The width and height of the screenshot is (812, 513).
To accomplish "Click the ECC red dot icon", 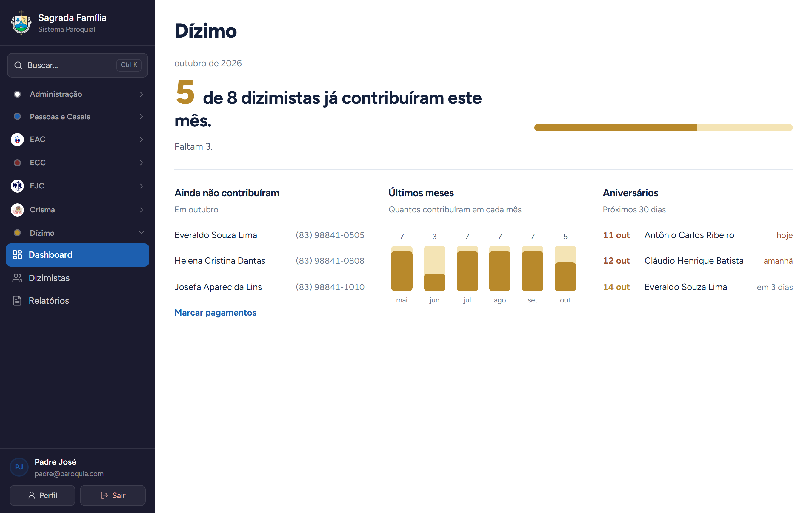I will [x=17, y=163].
